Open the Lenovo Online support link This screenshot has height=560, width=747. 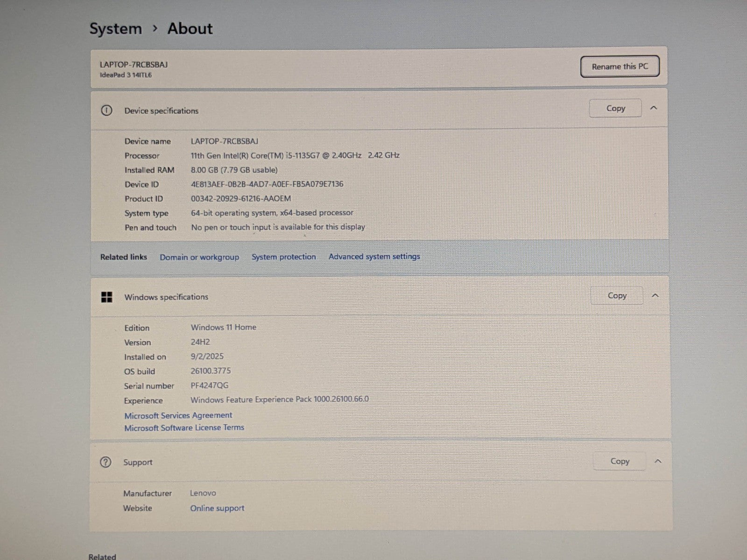click(217, 508)
